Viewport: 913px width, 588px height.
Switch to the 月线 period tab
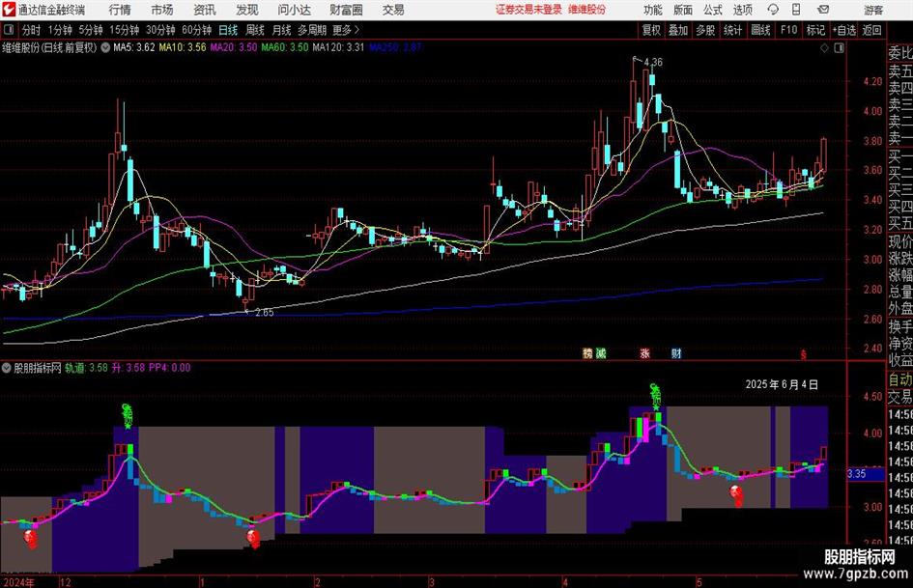pos(282,30)
